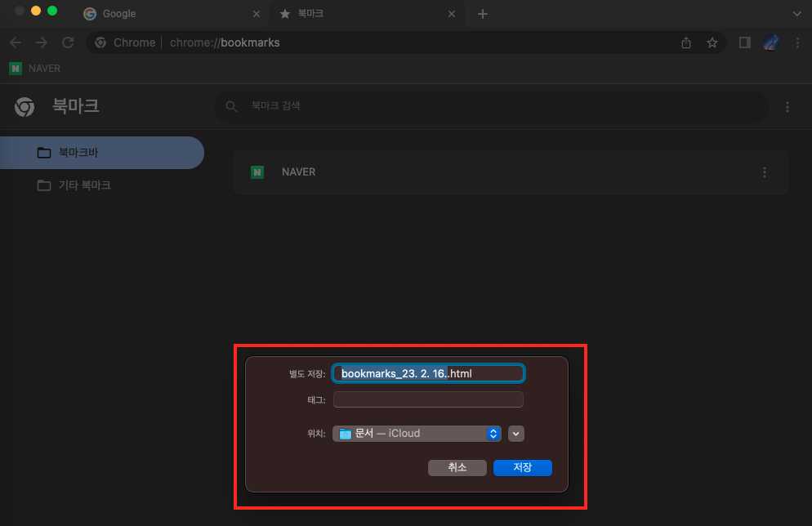This screenshot has width=812, height=526.
Task: Open Chrome's three-dot main menu
Action: pyautogui.click(x=797, y=42)
